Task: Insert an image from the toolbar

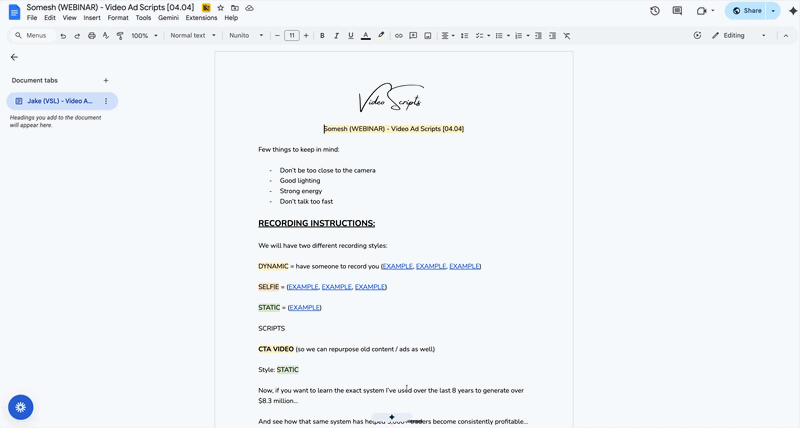Action: point(428,36)
